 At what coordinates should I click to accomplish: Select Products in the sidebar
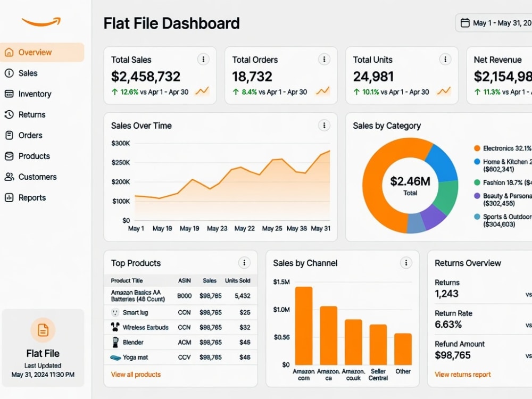point(34,156)
